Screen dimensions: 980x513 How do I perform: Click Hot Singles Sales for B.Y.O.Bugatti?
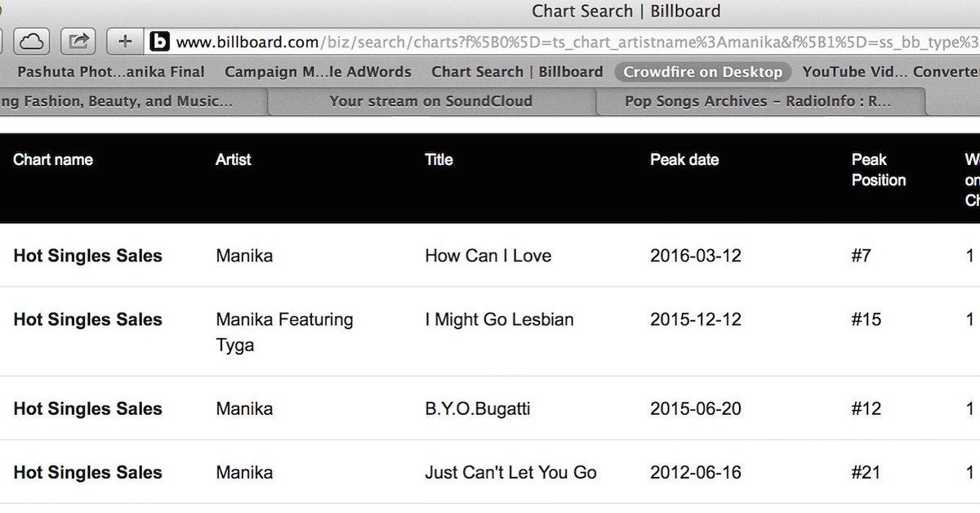point(88,408)
